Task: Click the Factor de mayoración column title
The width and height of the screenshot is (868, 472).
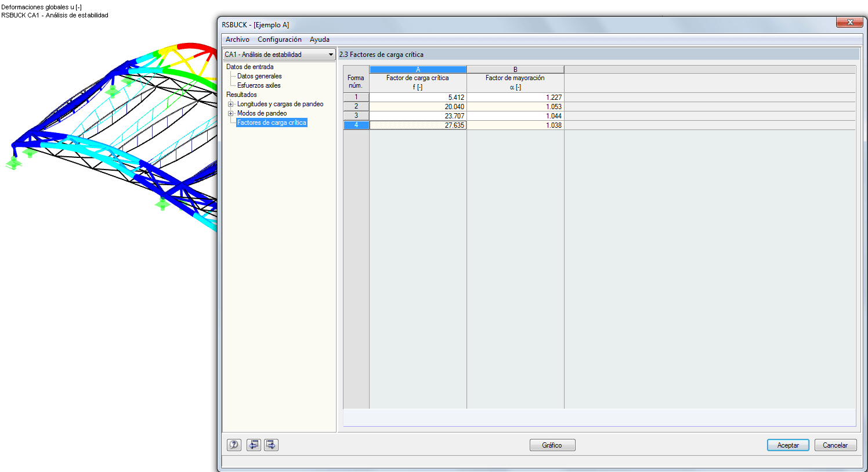Action: (515, 78)
